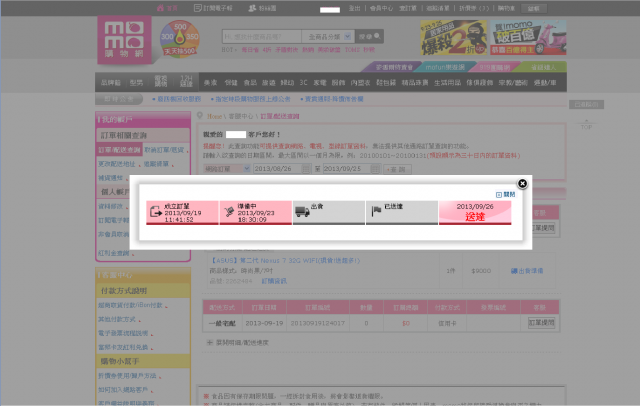Click the 結帳 checkout button

coord(533,8)
